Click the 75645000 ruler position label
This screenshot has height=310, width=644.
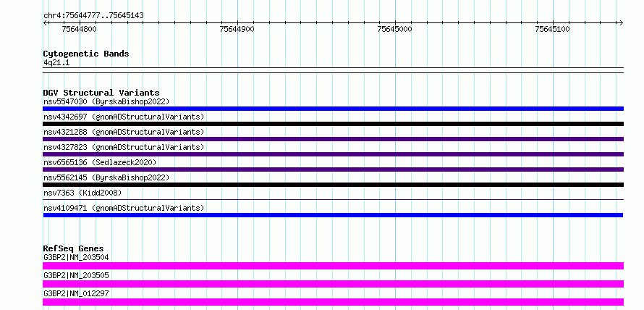pyautogui.click(x=394, y=29)
